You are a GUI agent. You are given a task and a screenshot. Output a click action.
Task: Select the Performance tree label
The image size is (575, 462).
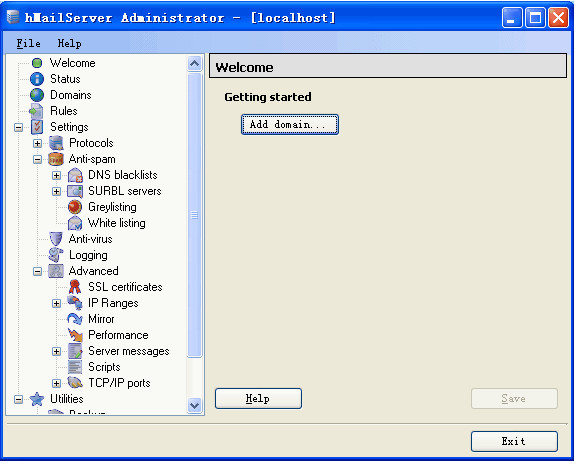pos(118,335)
